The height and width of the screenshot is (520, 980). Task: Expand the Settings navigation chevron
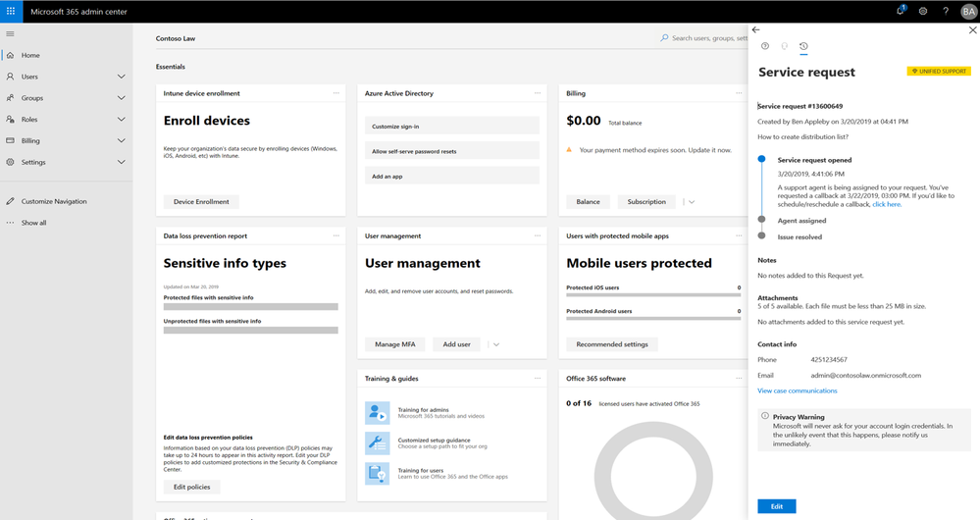click(x=122, y=162)
